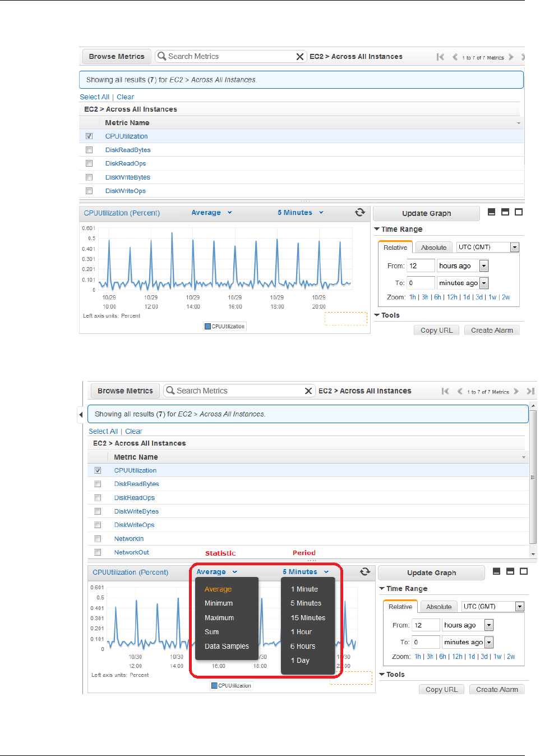Click the CPUUtilization legend color swatch in upper graph

point(207,326)
